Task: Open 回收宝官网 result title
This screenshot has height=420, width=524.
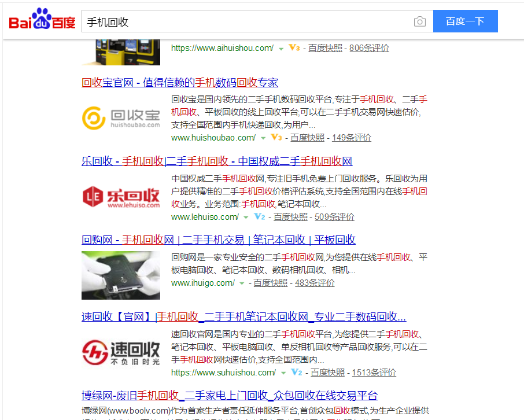Action: click(x=180, y=82)
